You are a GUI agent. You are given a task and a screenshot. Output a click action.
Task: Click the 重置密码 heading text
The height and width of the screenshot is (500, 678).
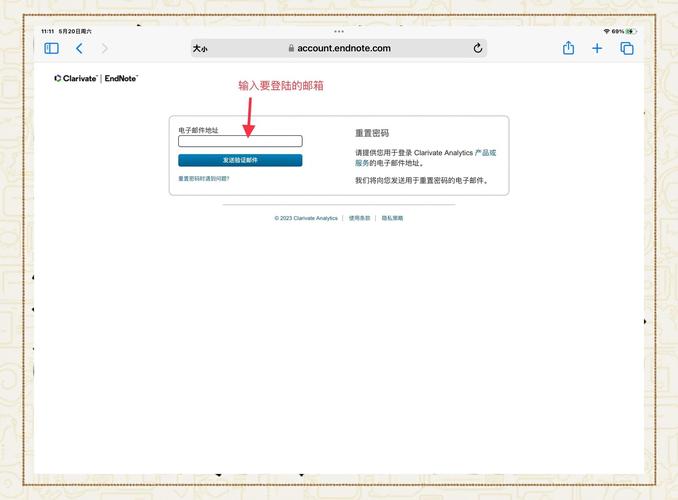tap(372, 133)
